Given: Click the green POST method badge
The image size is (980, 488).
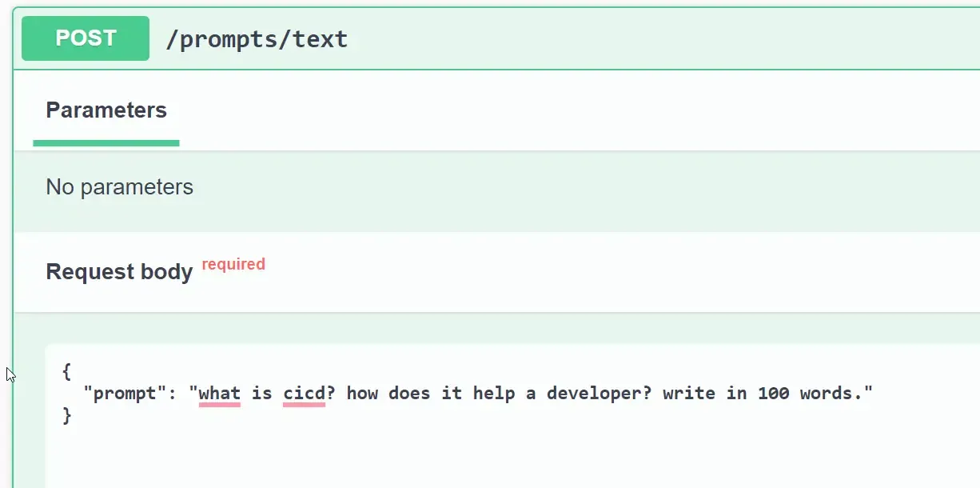Looking at the screenshot, I should point(86,38).
